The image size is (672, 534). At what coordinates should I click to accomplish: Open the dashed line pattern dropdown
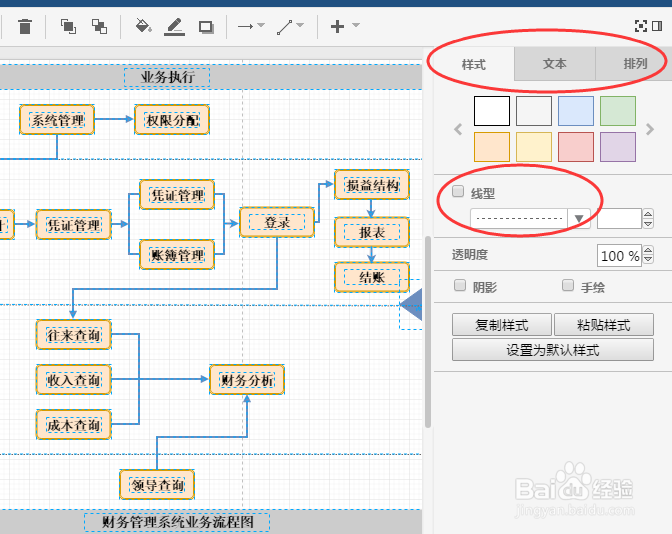click(530, 219)
